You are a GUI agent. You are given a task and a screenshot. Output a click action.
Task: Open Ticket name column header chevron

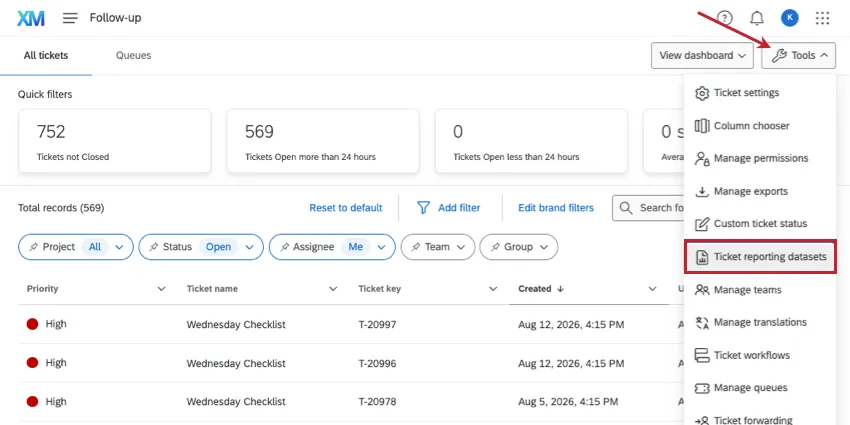pos(333,289)
